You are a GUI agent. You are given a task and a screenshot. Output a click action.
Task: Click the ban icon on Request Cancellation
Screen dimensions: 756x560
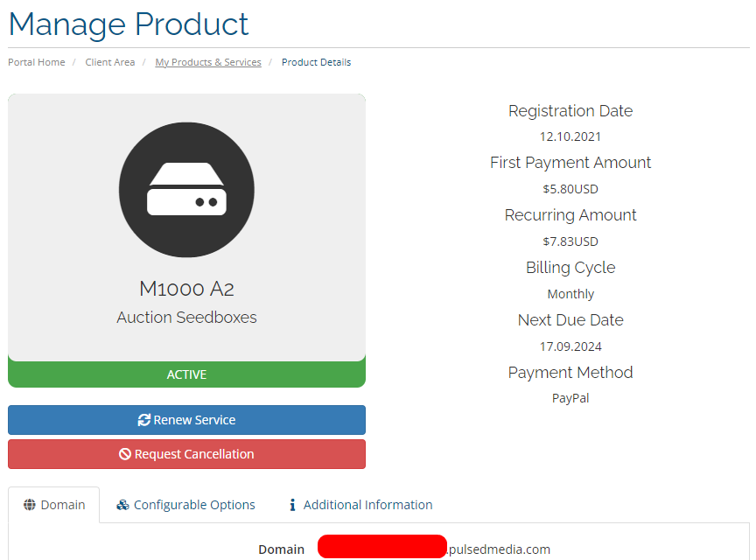point(125,454)
